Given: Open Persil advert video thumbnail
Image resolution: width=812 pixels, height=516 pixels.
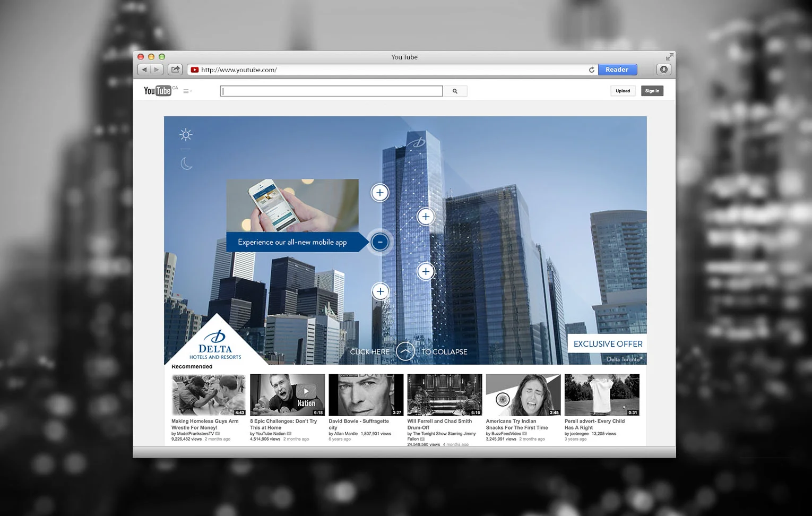Looking at the screenshot, I should [602, 395].
